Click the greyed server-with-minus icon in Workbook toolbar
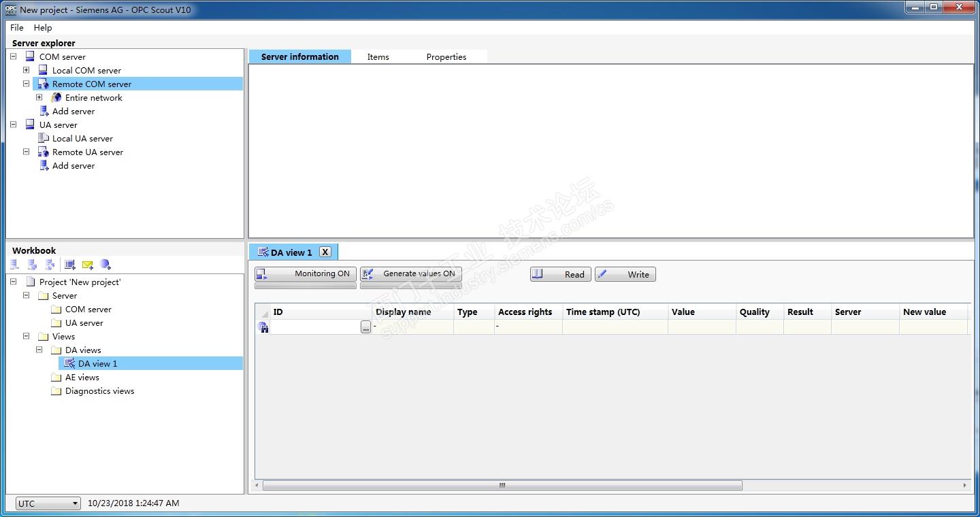980x517 pixels. (14, 265)
